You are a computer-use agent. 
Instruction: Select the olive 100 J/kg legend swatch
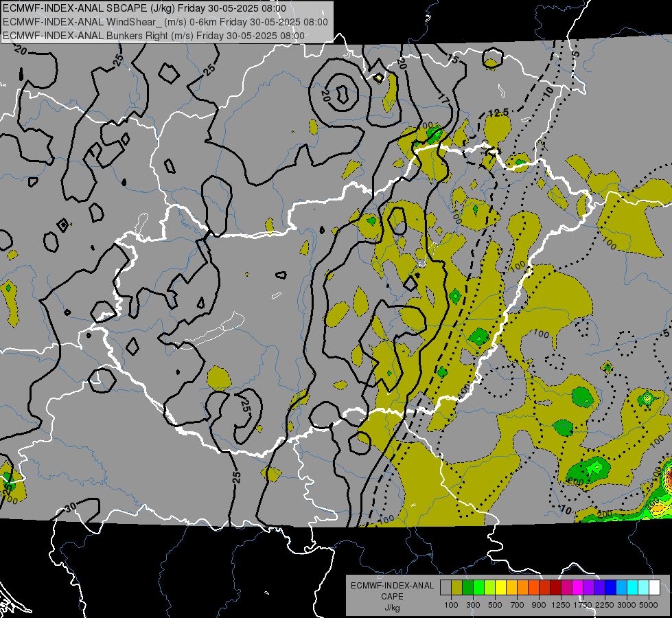click(457, 587)
